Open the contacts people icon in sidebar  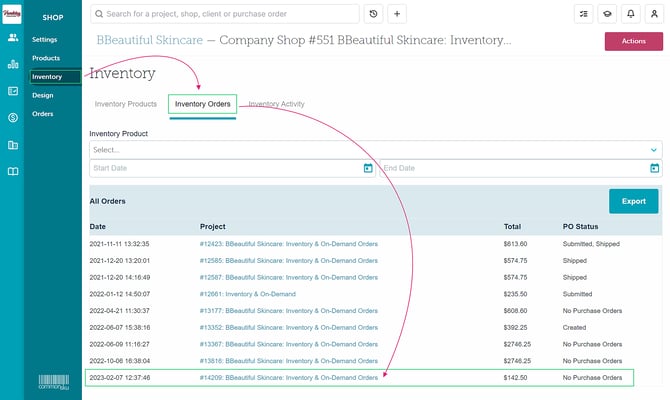pos(13,38)
